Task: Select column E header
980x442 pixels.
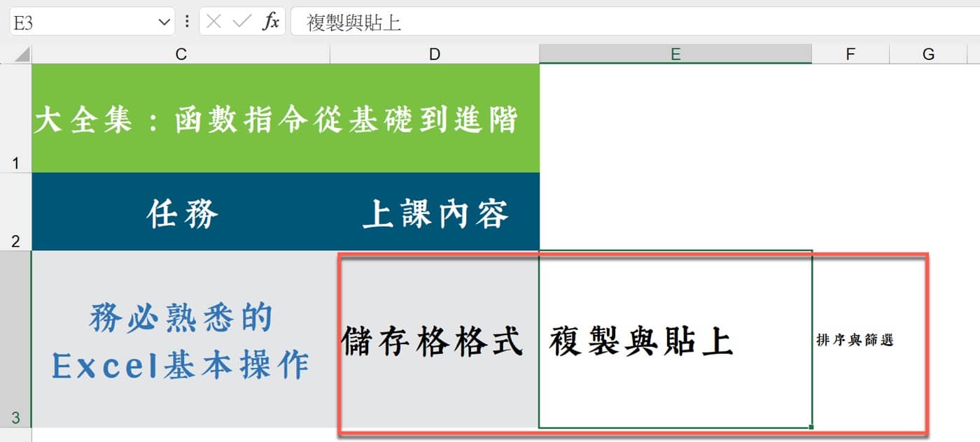Action: pos(675,54)
